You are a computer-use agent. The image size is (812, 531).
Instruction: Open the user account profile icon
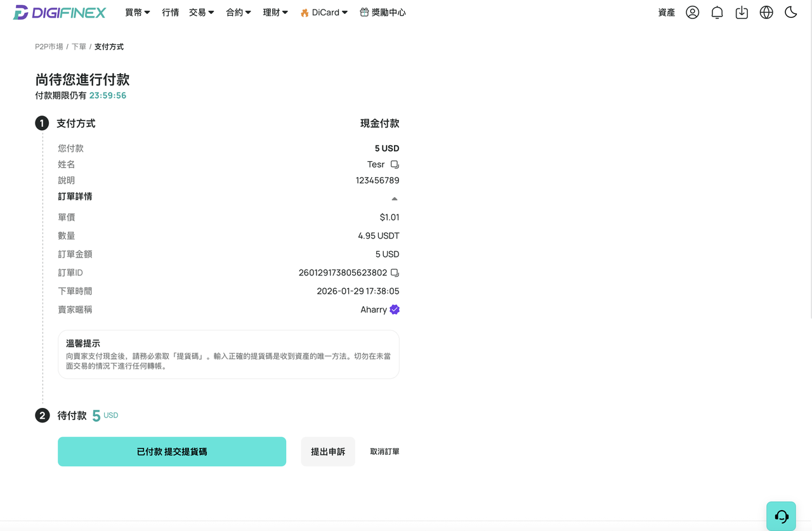pyautogui.click(x=693, y=12)
